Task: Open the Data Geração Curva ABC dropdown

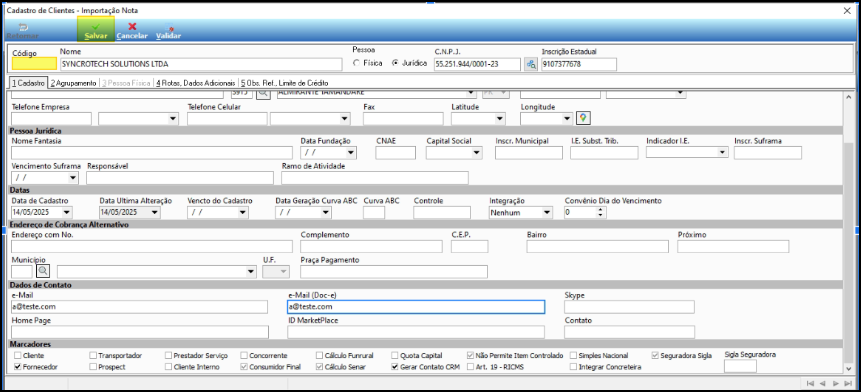Action: (x=326, y=212)
